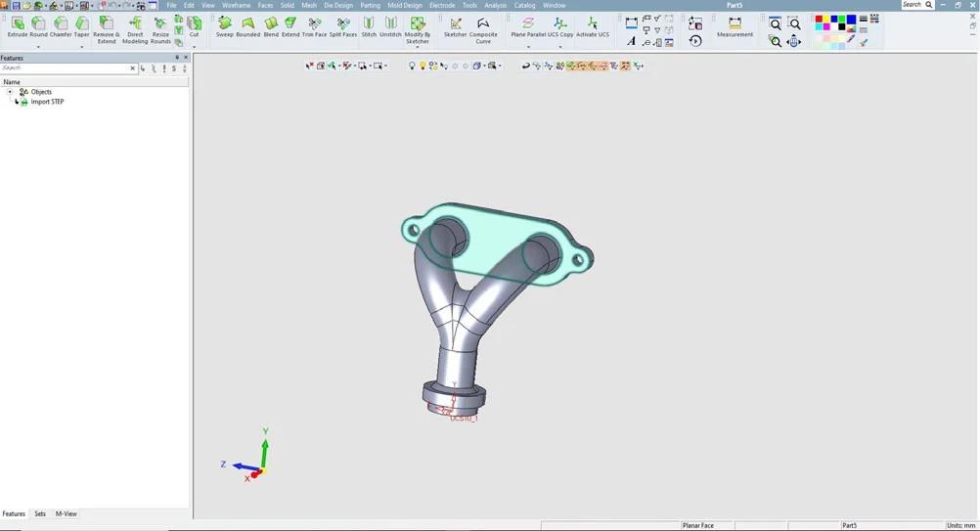Pick the black color swatch
This screenshot has width=980, height=531.
click(842, 26)
